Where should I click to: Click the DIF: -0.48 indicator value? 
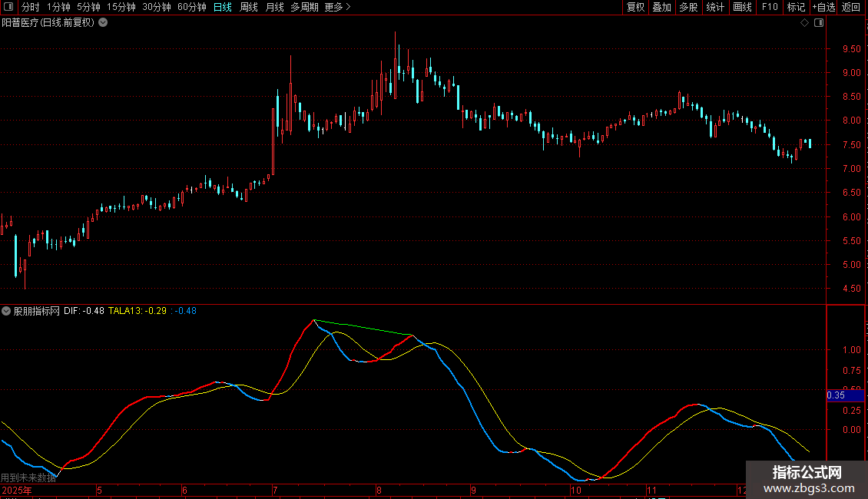[84, 311]
